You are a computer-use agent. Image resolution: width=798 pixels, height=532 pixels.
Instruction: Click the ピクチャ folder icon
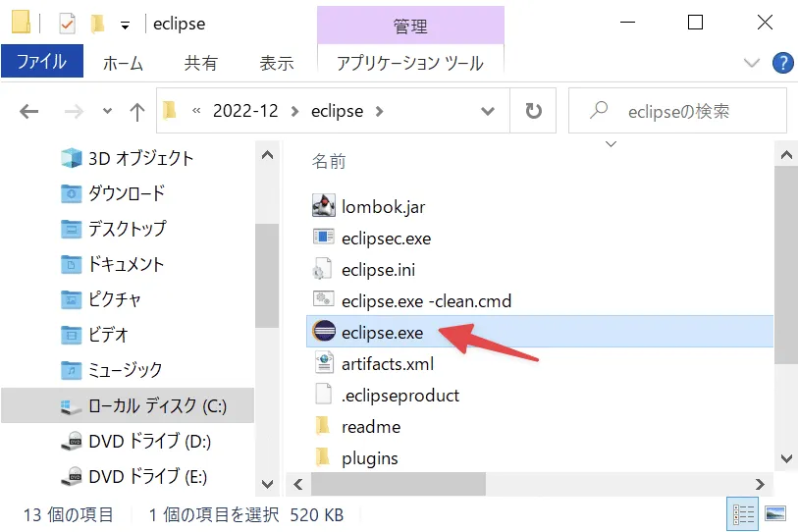[72, 299]
